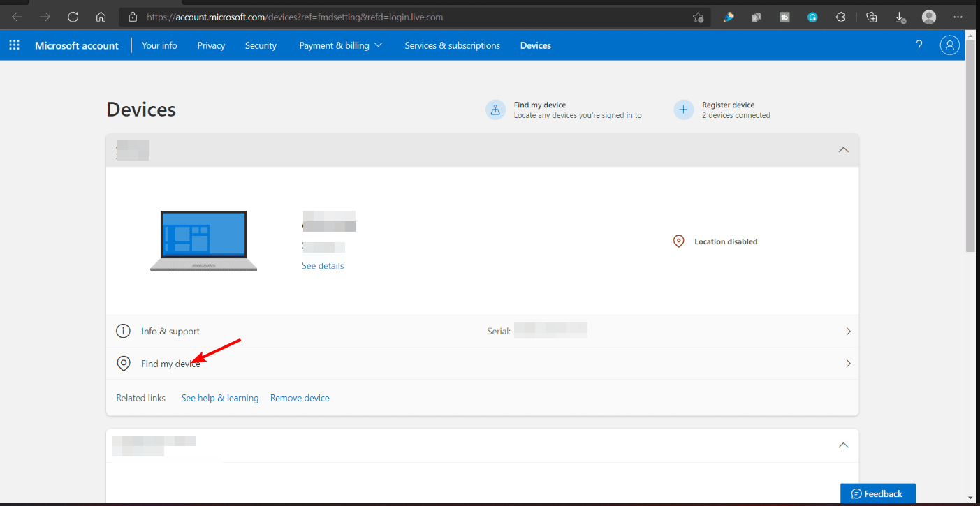980x506 pixels.
Task: Click the Find my device location pin icon
Action: coord(124,363)
